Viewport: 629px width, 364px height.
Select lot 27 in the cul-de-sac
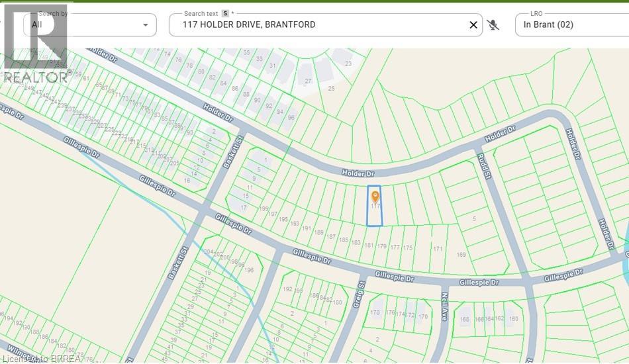point(308,81)
